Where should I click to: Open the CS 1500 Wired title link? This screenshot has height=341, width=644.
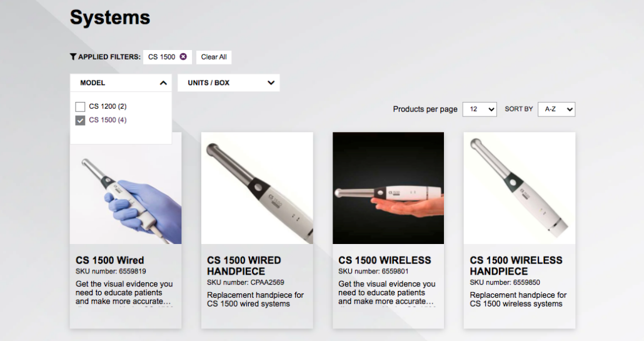pyautogui.click(x=109, y=260)
